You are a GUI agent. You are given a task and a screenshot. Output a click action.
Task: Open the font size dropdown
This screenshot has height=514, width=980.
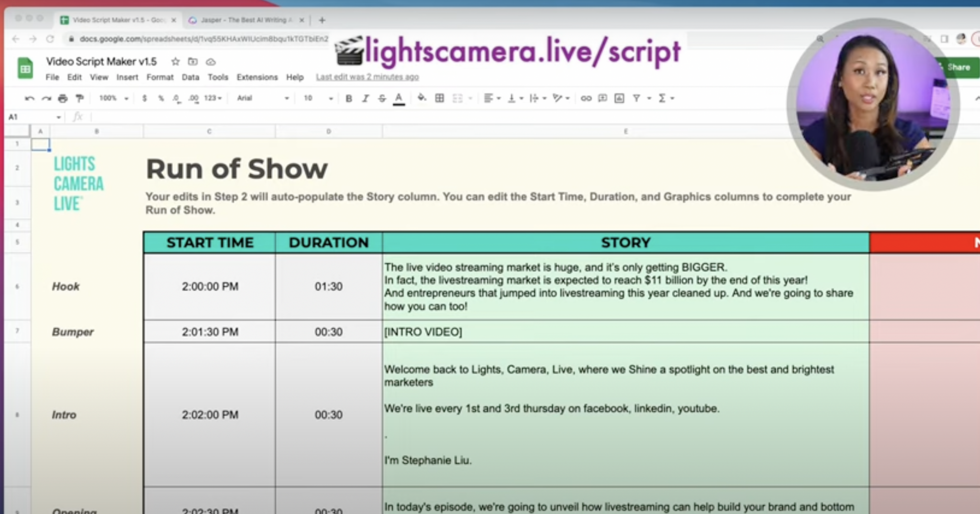pyautogui.click(x=313, y=98)
